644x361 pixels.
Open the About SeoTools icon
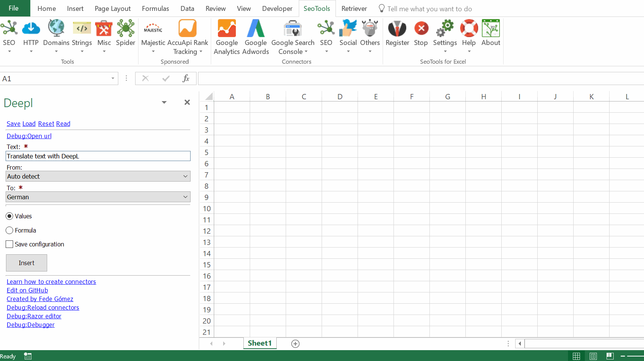click(x=491, y=28)
